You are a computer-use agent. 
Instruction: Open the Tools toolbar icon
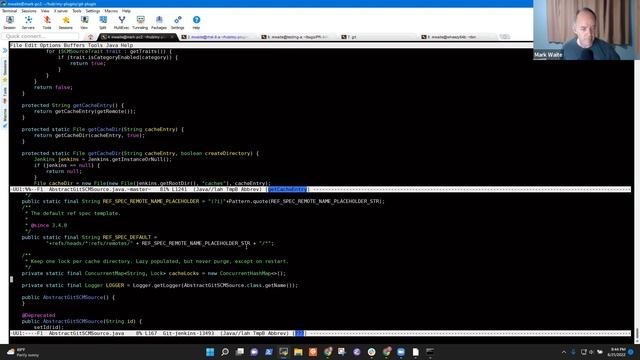[x=47, y=22]
